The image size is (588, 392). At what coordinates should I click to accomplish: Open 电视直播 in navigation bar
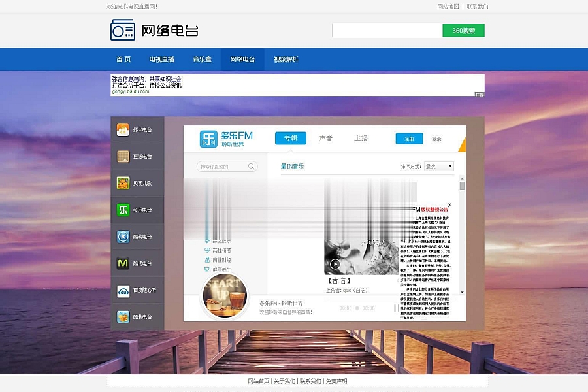tap(161, 59)
